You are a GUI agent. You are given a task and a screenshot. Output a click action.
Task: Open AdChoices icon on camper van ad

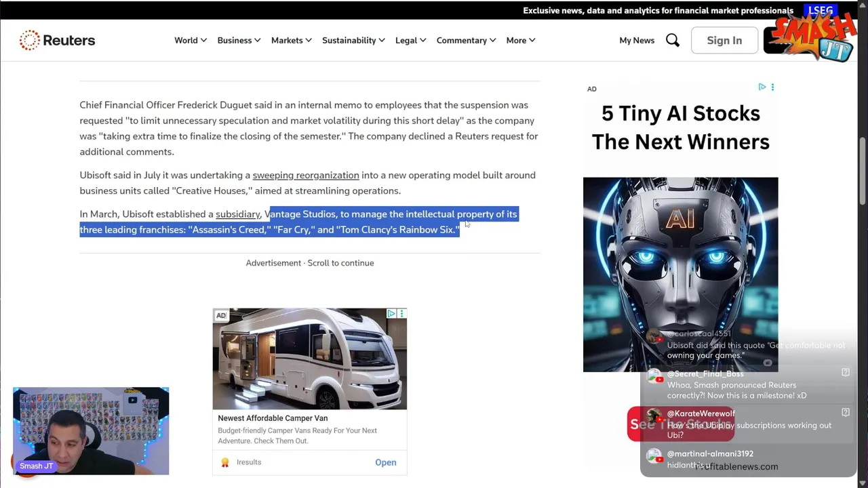391,313
